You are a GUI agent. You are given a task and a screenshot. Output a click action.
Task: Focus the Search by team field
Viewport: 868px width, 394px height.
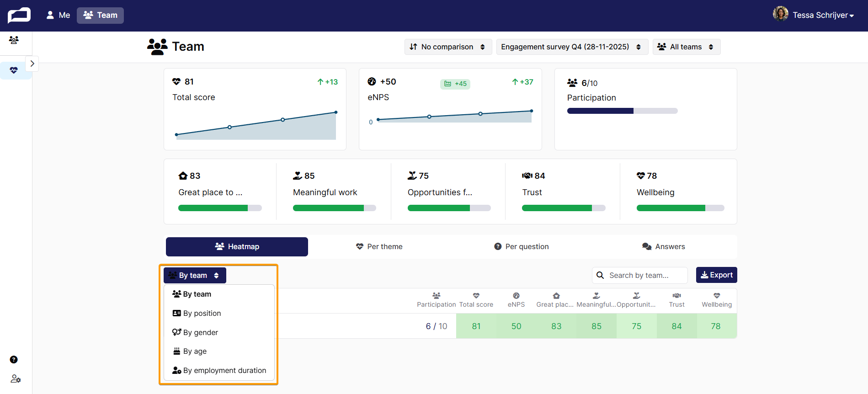click(x=639, y=275)
